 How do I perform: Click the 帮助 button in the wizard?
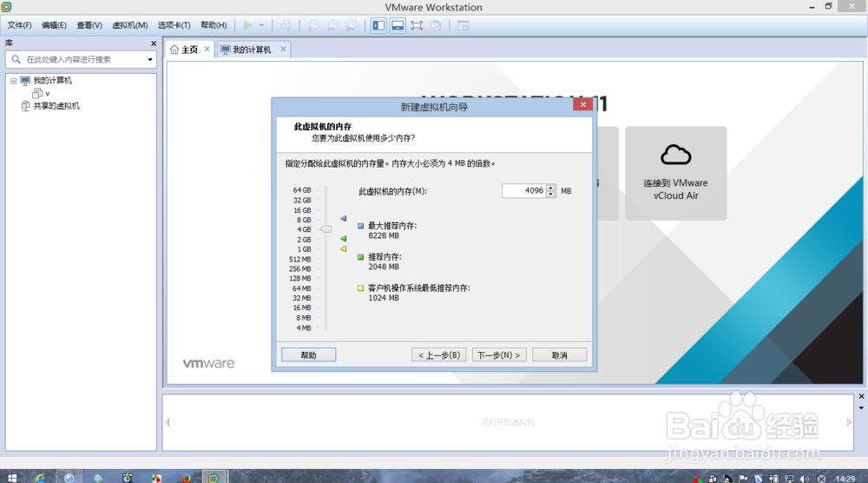(308, 355)
